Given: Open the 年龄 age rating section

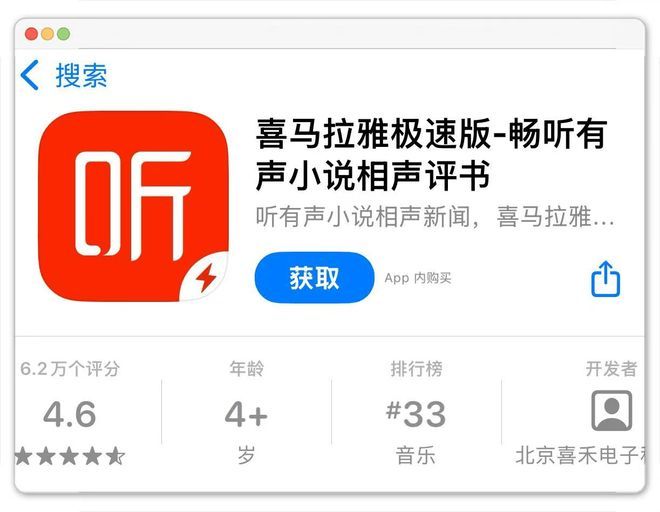Looking at the screenshot, I should tap(247, 369).
